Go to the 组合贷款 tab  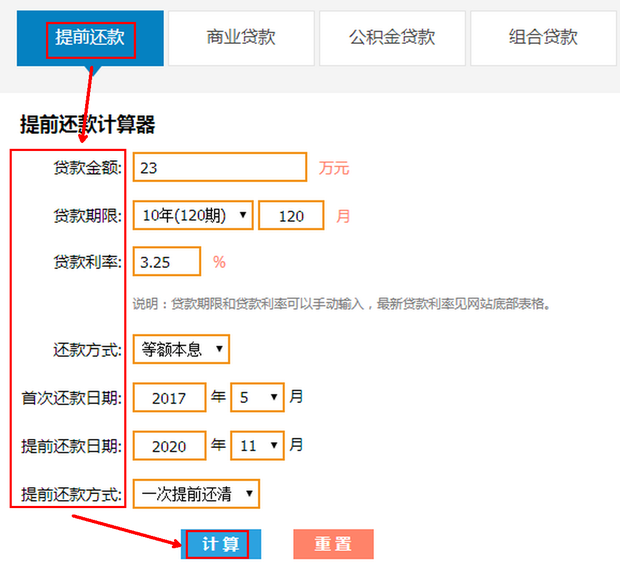[x=543, y=38]
